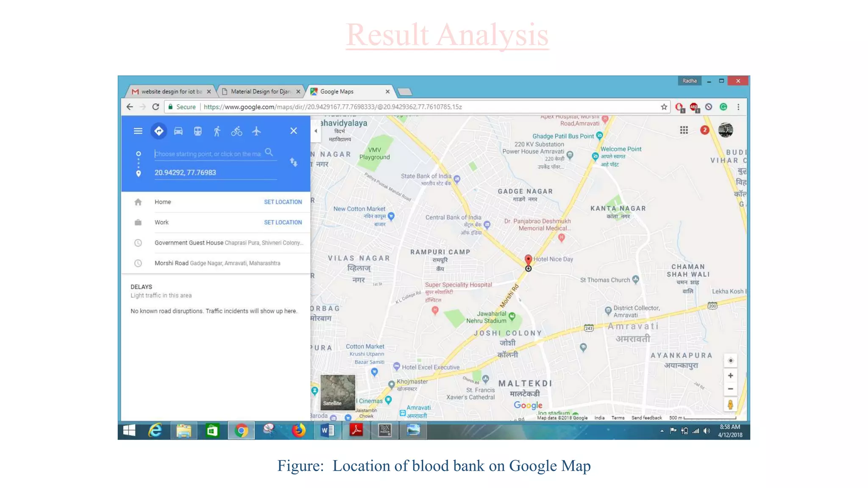This screenshot has height=488, width=868.
Task: Click Ghadge Patil Bus Point marker
Action: pyautogui.click(x=599, y=136)
